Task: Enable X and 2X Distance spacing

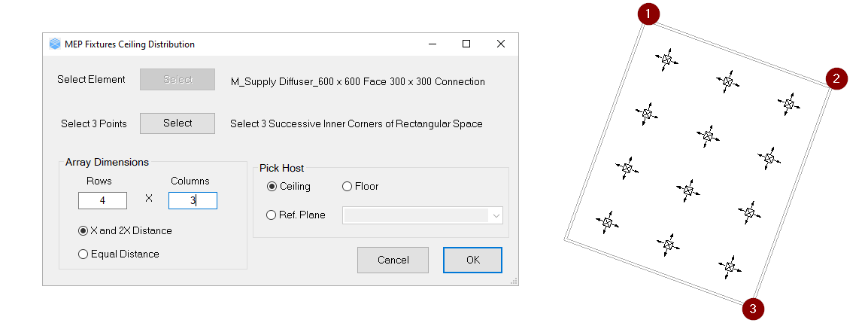Action: [x=83, y=231]
